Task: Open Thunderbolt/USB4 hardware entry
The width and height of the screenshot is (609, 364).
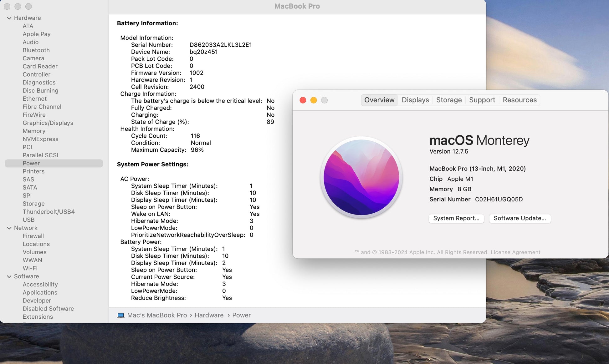Action: pyautogui.click(x=49, y=212)
